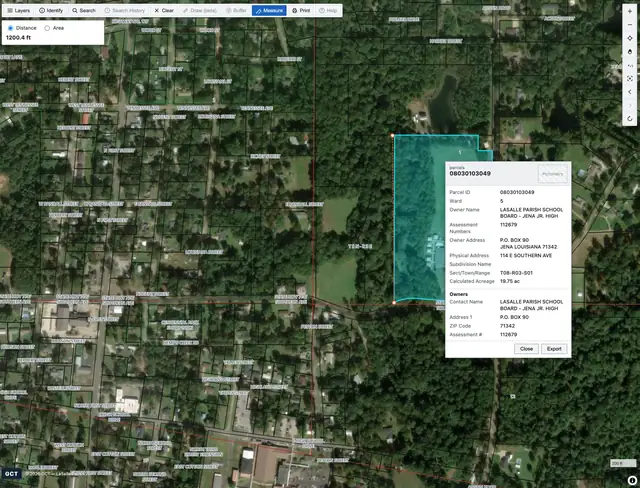Click the map scale bar
The width and height of the screenshot is (640, 488).
tap(623, 463)
